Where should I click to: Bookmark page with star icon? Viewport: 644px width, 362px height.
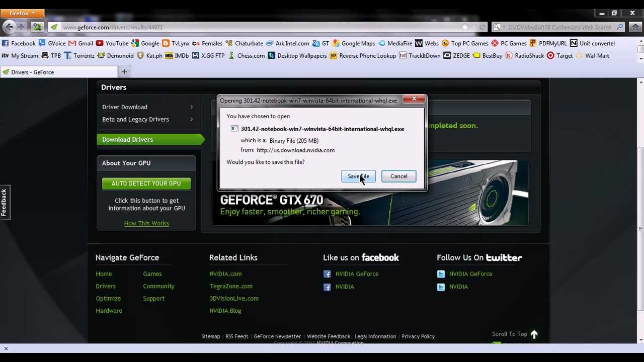(x=465, y=27)
